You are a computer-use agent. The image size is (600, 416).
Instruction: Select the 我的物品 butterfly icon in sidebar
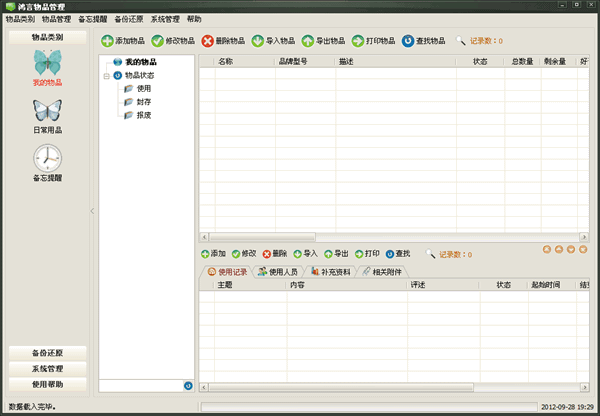[47, 68]
